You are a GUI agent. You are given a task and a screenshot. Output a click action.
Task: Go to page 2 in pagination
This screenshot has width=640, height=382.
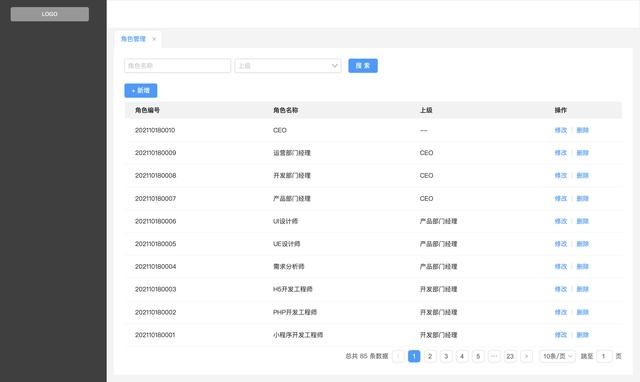(430, 356)
